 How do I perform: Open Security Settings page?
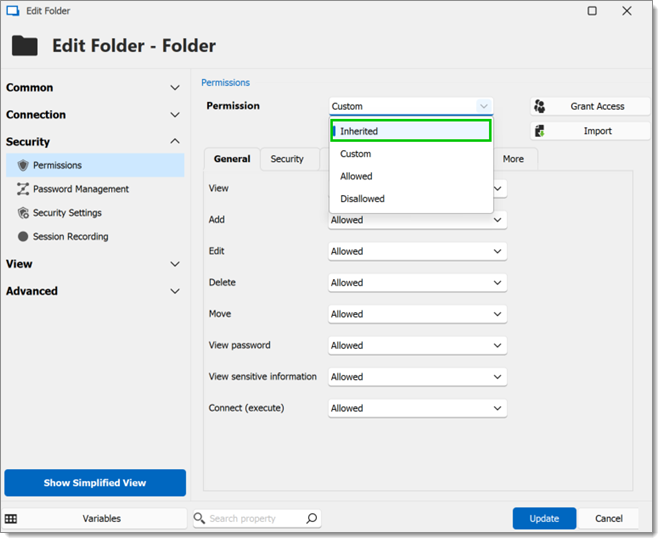95,213
